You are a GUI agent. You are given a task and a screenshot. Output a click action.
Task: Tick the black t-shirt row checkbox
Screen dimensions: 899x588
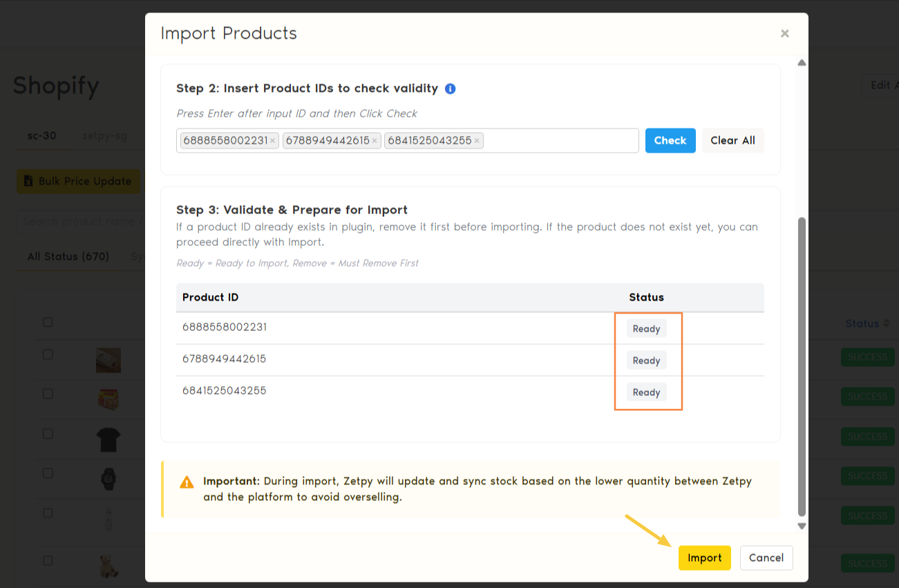(x=48, y=434)
